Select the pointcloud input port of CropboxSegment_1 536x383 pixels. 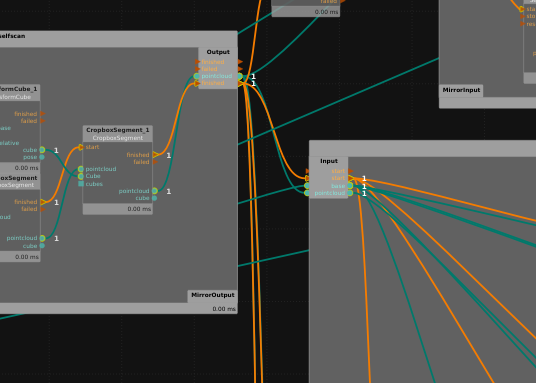tap(81, 169)
